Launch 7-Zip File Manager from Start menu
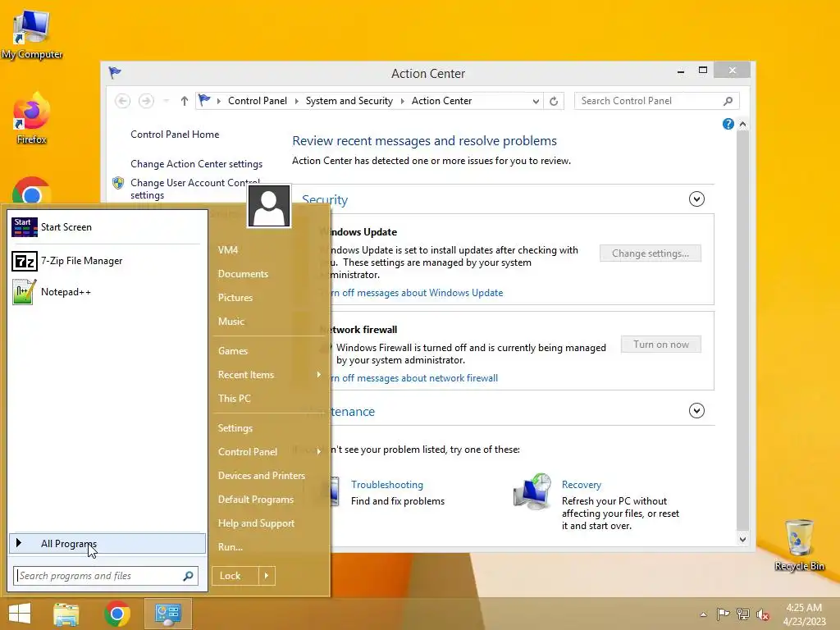Image resolution: width=840 pixels, height=630 pixels. [107, 261]
